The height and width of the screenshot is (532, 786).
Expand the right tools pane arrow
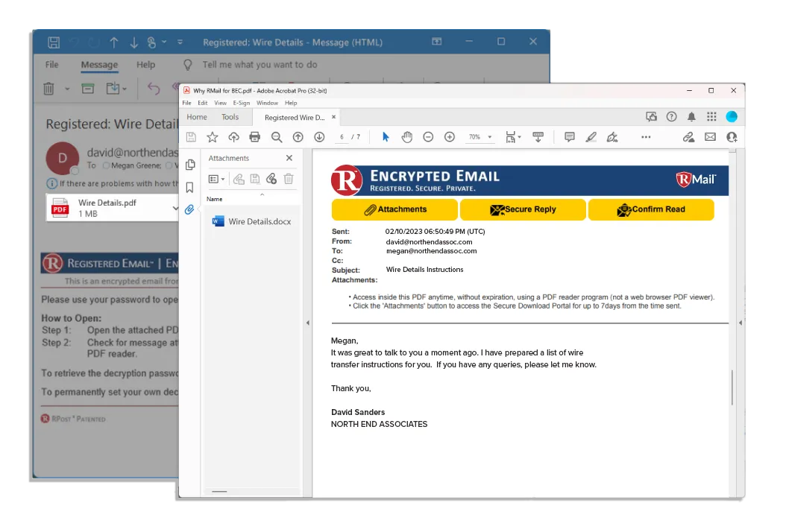741,323
